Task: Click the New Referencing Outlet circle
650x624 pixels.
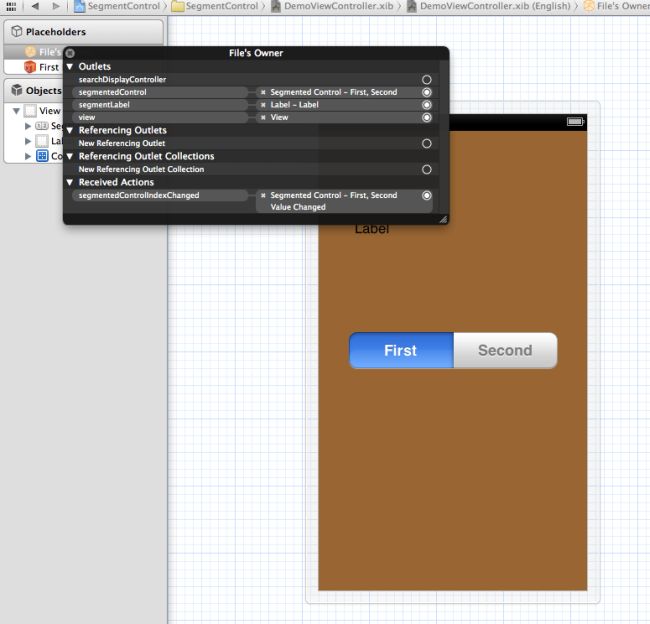Action: coord(427,144)
